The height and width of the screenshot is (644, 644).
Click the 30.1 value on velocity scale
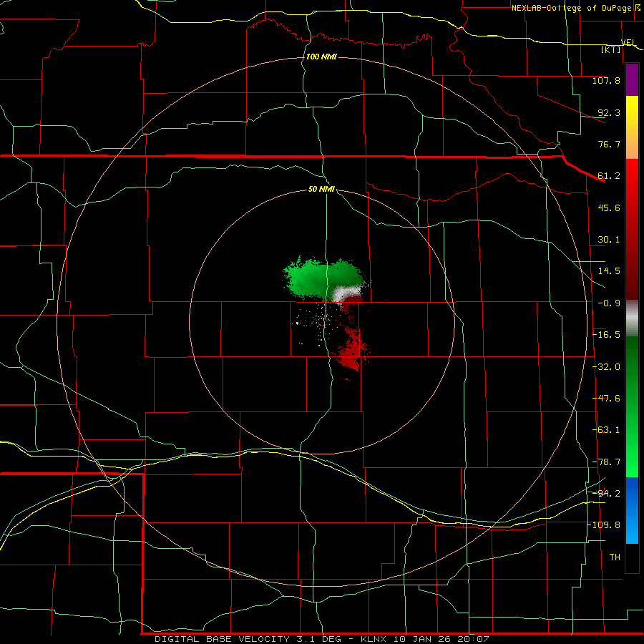coord(609,240)
